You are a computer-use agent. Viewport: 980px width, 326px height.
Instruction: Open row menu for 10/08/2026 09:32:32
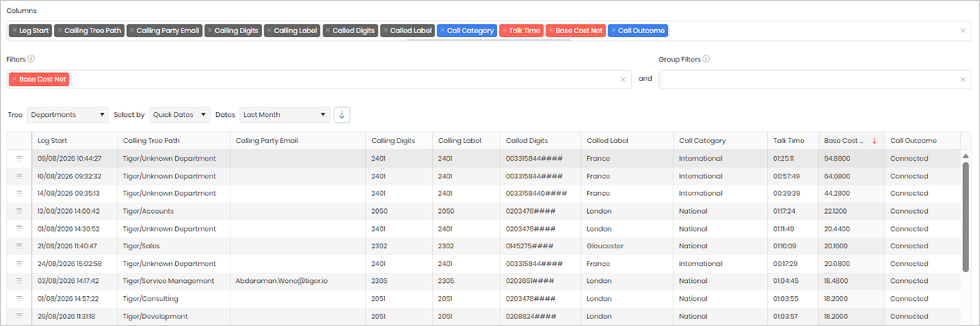click(19, 176)
